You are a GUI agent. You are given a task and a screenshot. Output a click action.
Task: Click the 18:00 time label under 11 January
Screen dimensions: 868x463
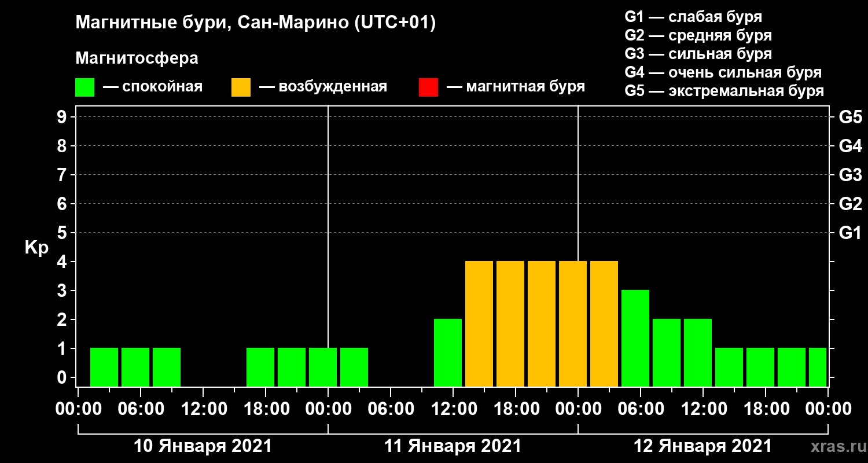pyautogui.click(x=516, y=409)
